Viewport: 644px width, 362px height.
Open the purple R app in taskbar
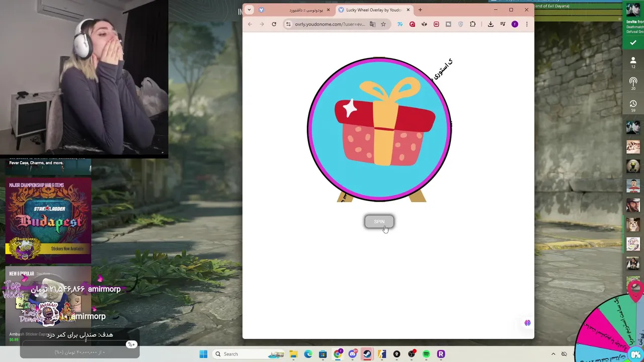click(441, 354)
